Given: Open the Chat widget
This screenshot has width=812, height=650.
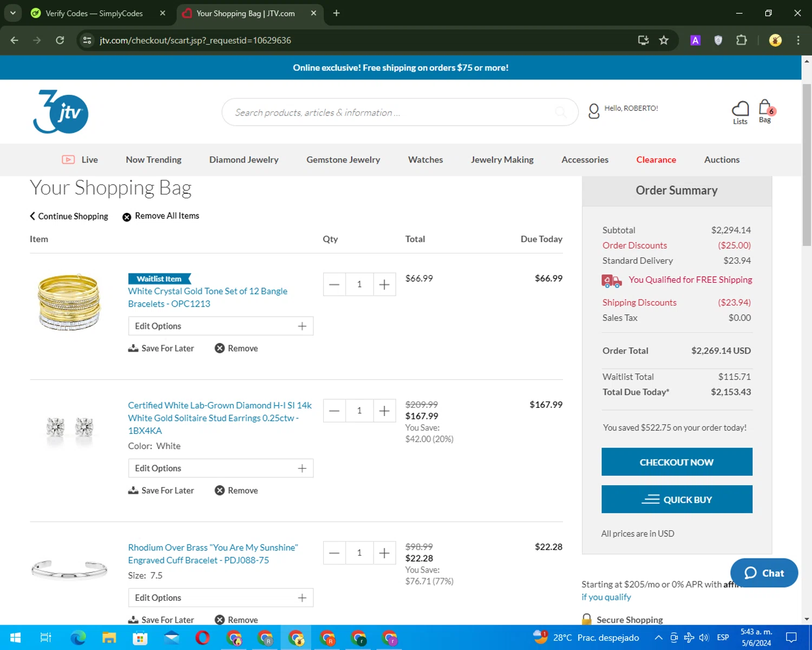Looking at the screenshot, I should tap(764, 573).
